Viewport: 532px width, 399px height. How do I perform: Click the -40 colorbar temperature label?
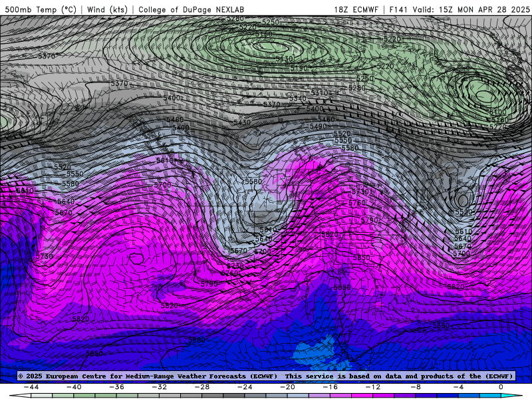(x=74, y=387)
